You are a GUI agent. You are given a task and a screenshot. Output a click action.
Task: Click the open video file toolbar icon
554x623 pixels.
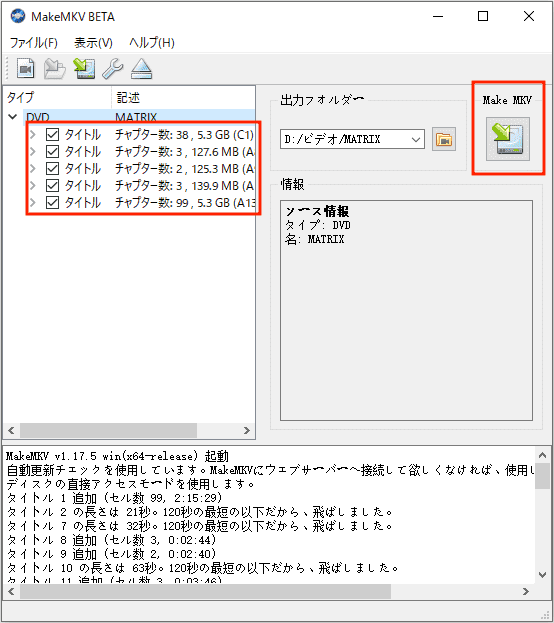(25, 69)
